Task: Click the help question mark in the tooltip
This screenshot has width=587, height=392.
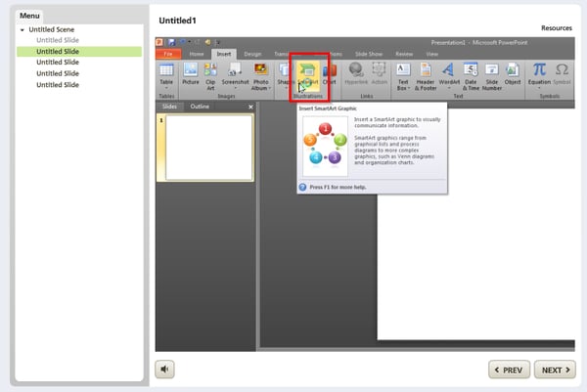Action: [x=302, y=187]
